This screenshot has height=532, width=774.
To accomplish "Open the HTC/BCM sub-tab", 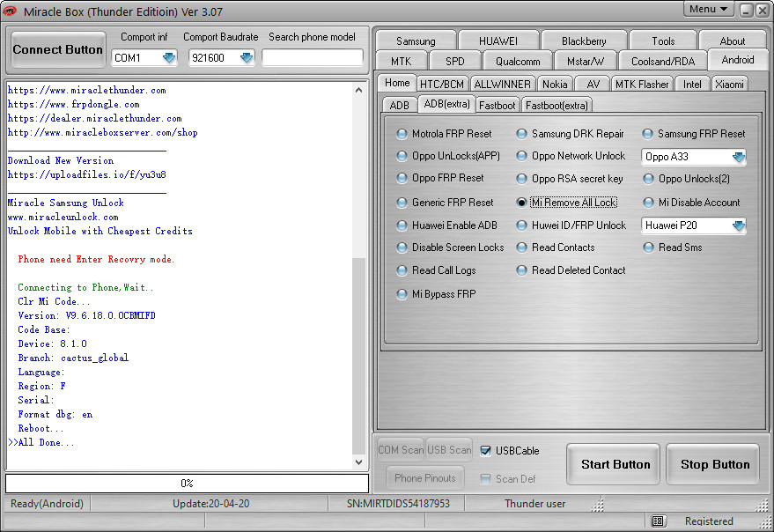I will click(x=442, y=85).
